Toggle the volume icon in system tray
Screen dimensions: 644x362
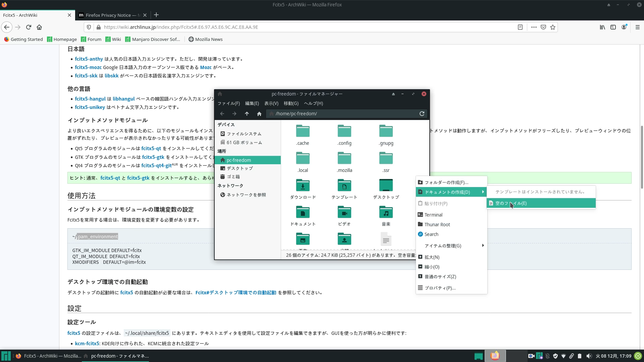589,356
